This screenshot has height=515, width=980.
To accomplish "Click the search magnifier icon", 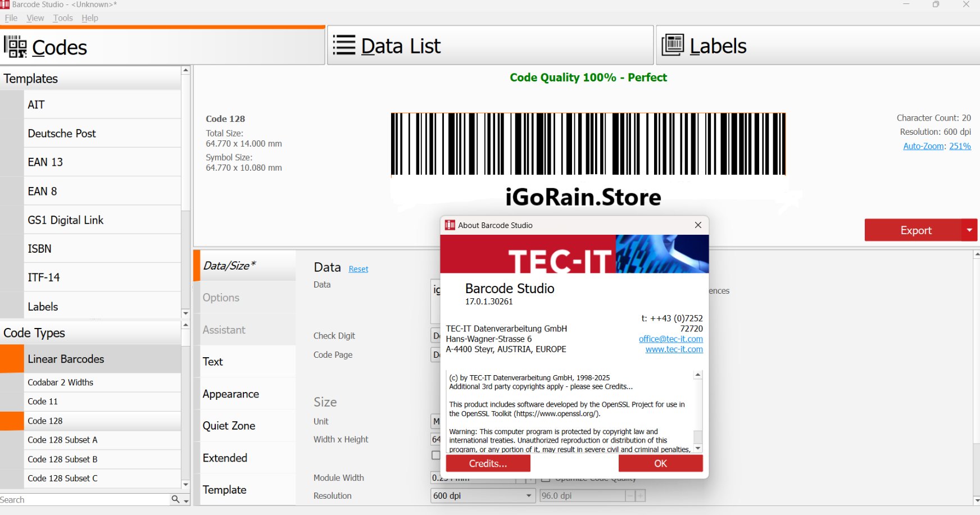I will coord(174,499).
